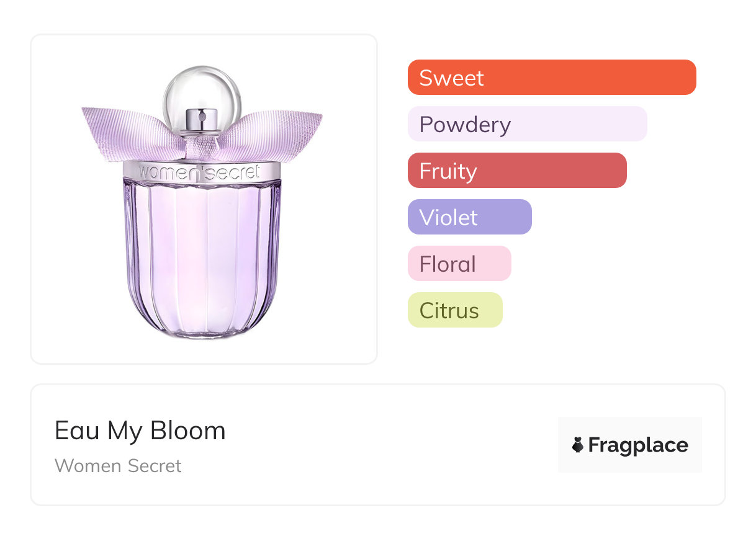Click the women'secret silver band on bottle
Image resolution: width=756 pixels, height=536 pixels.
201,172
